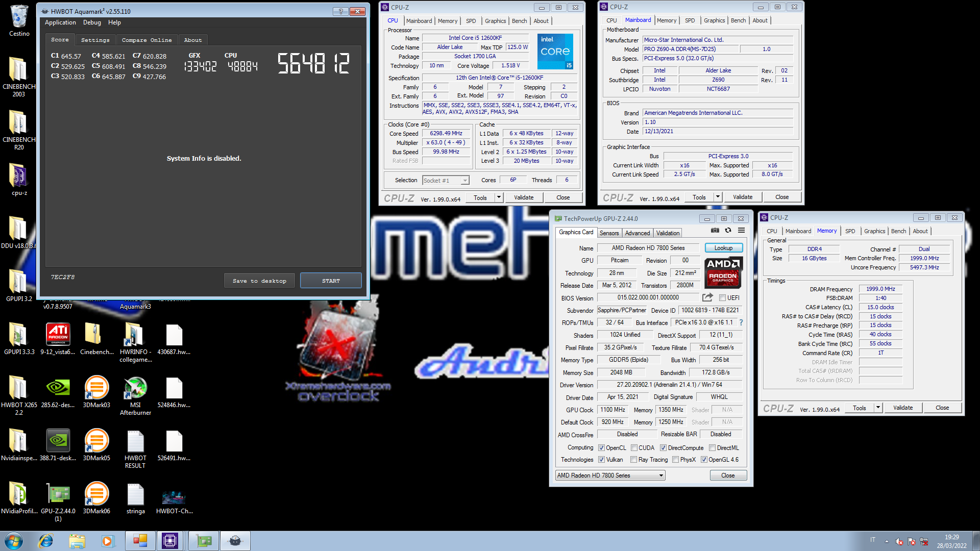This screenshot has height=551, width=980.
Task: Show hidden system tray icons arrow
Action: tap(887, 541)
